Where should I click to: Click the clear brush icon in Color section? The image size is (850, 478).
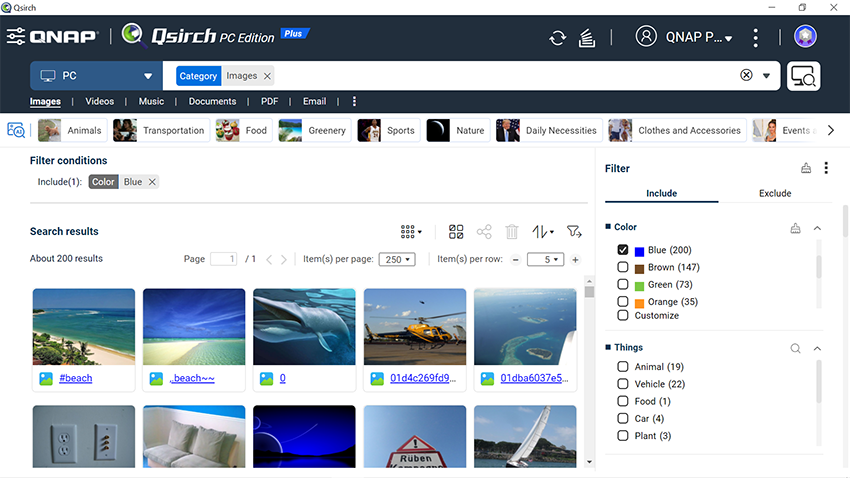(x=795, y=228)
